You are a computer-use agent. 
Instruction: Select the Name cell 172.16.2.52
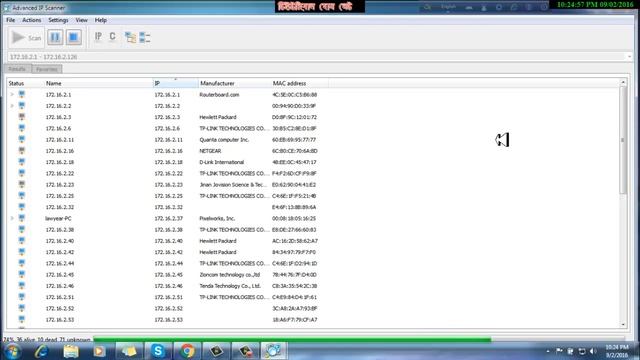tap(60, 309)
